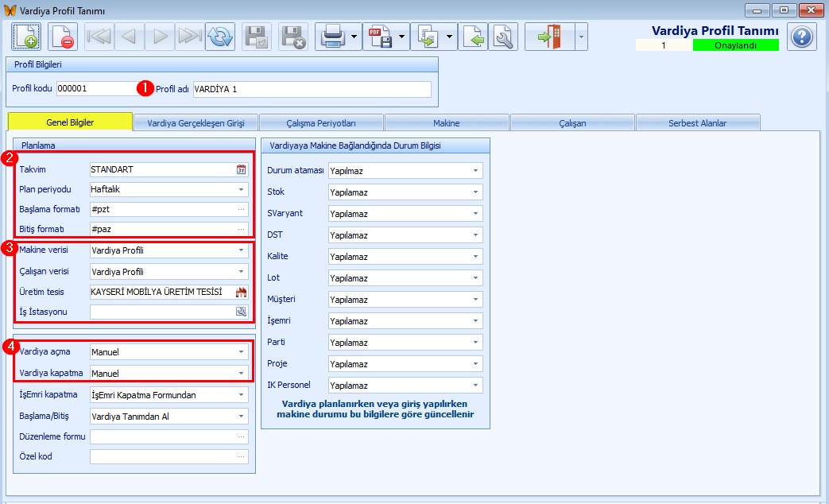Image resolution: width=829 pixels, height=504 pixels.
Task: Click the save floppy disk icon
Action: (x=257, y=37)
